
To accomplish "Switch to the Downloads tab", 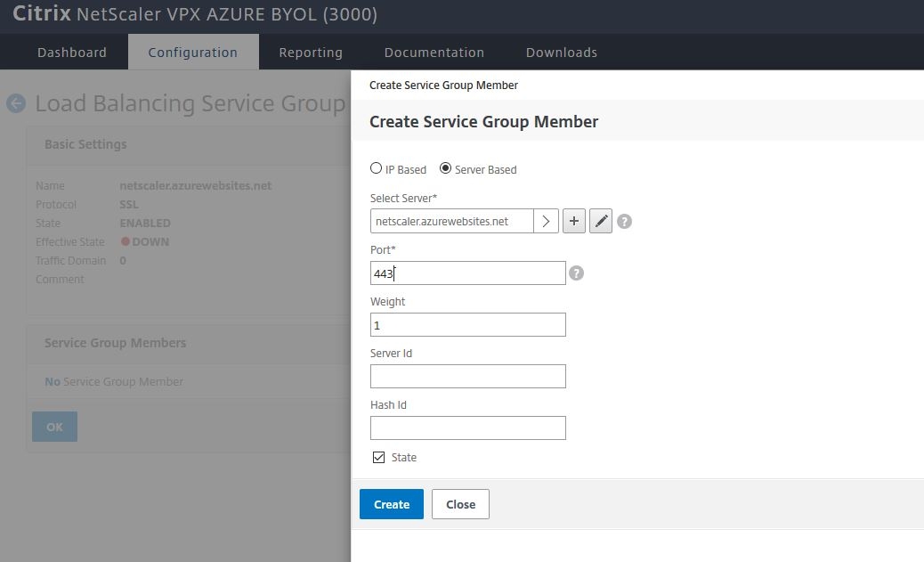I will [562, 53].
